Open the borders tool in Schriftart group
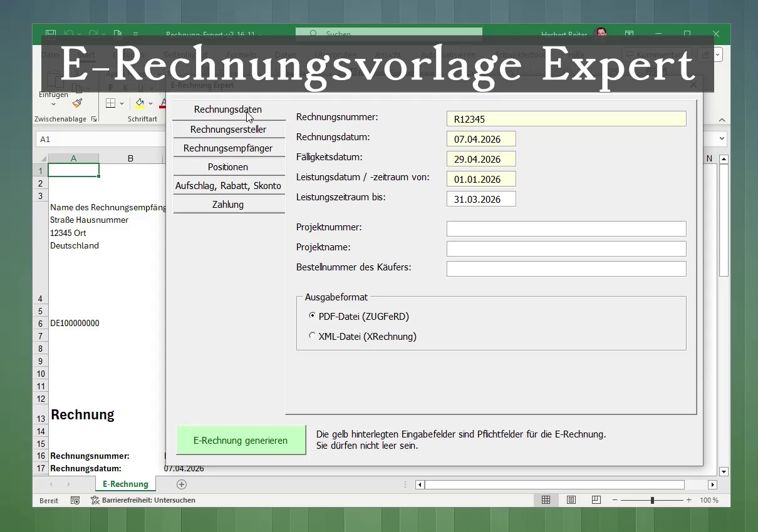The height and width of the screenshot is (532, 758). (x=110, y=103)
